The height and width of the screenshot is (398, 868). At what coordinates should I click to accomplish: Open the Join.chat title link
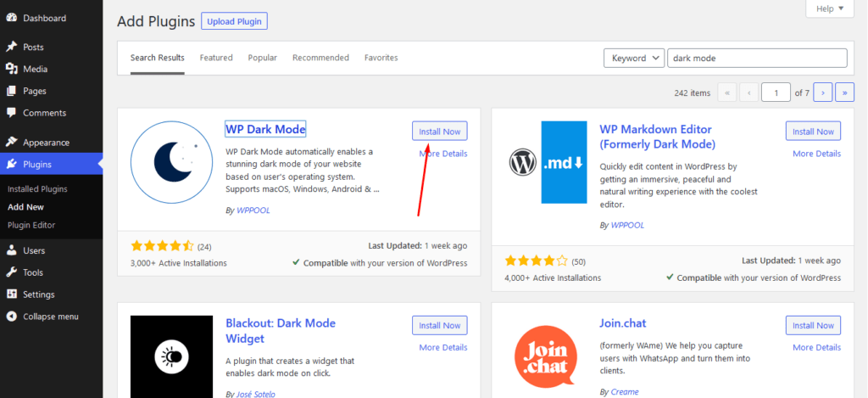click(x=623, y=323)
